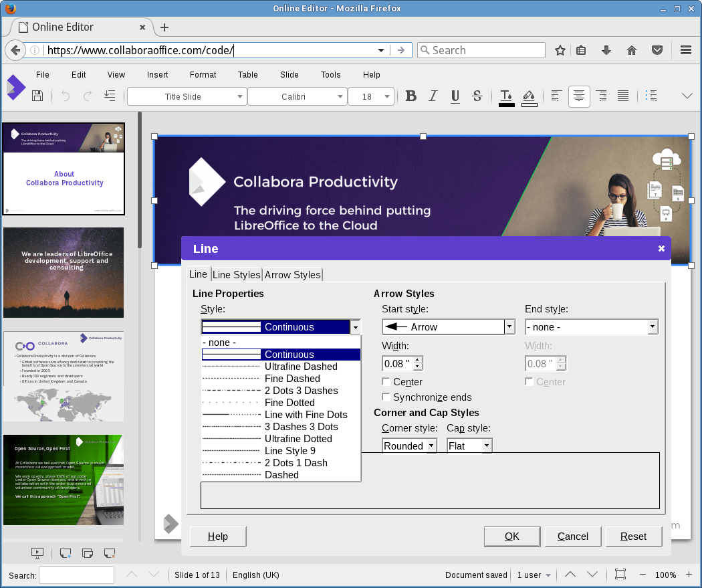Image resolution: width=702 pixels, height=588 pixels.
Task: Expand the Corner style Rounded dropdown
Action: (431, 446)
